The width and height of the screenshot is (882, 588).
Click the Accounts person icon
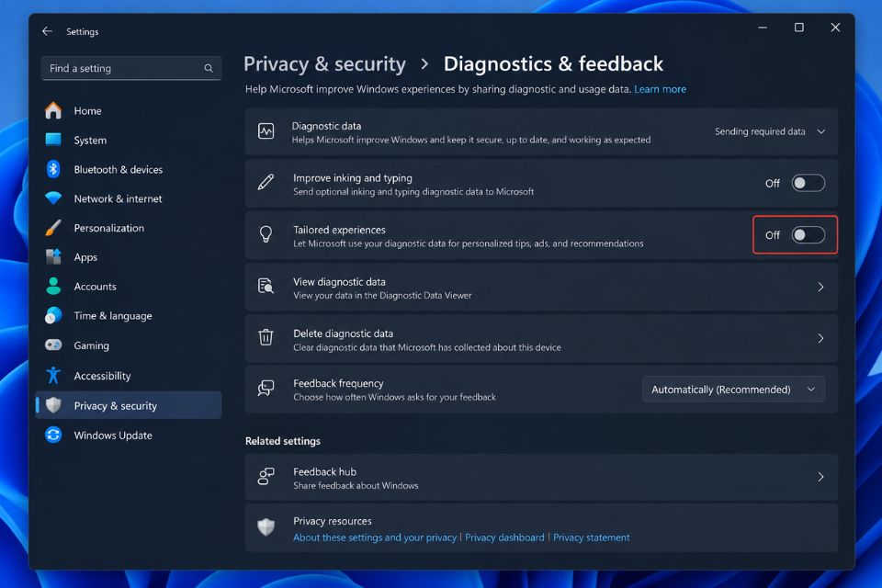pos(53,286)
